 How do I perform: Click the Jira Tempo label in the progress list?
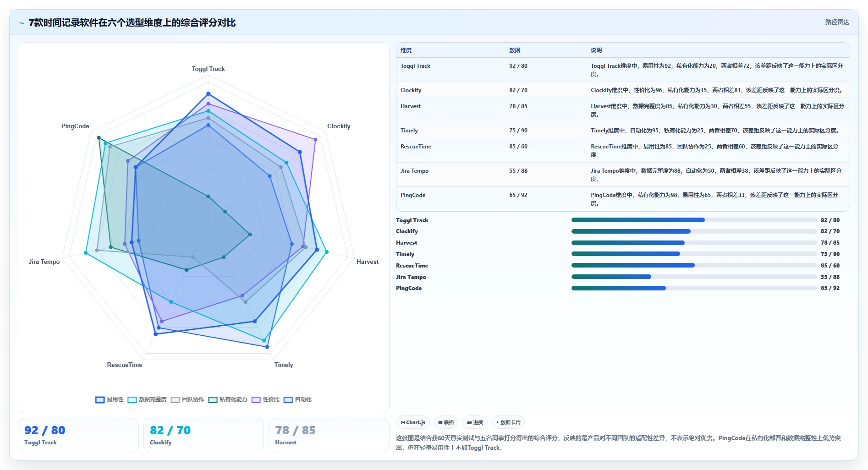[x=411, y=277]
